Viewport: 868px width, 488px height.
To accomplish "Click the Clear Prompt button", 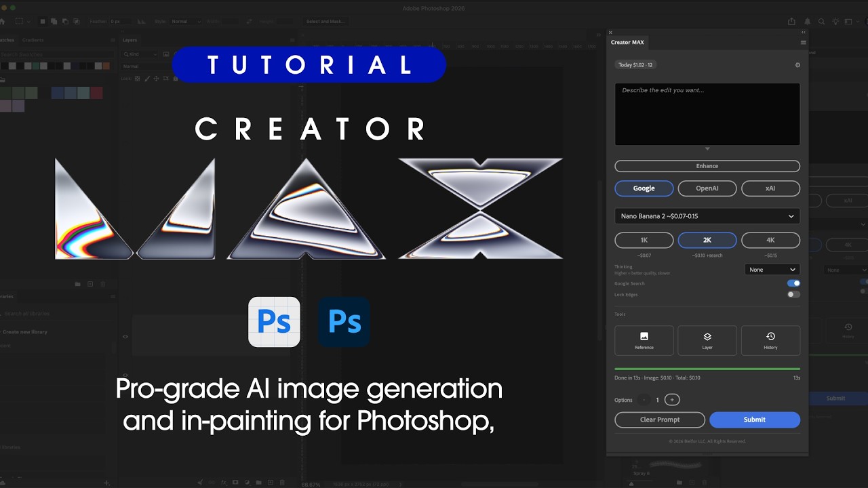I will 660,420.
